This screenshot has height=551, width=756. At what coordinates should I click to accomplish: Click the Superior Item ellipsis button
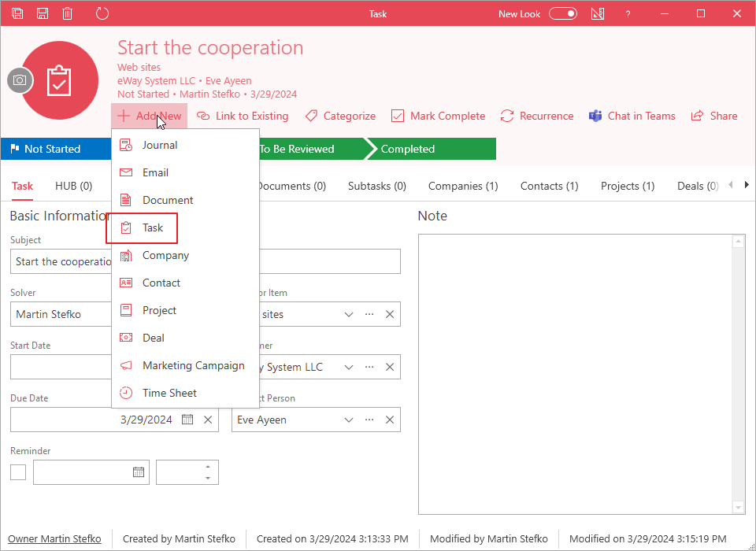[x=369, y=314]
